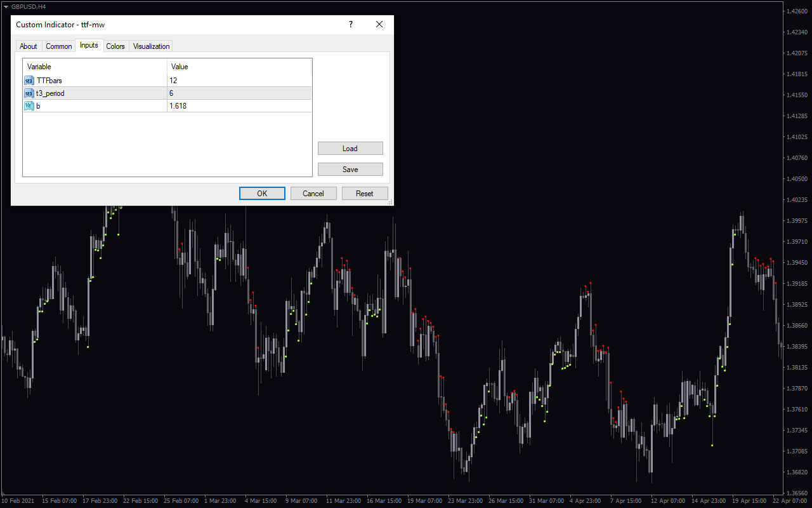Image resolution: width=812 pixels, height=508 pixels.
Task: Click the t3_period value 6
Action: [x=171, y=93]
